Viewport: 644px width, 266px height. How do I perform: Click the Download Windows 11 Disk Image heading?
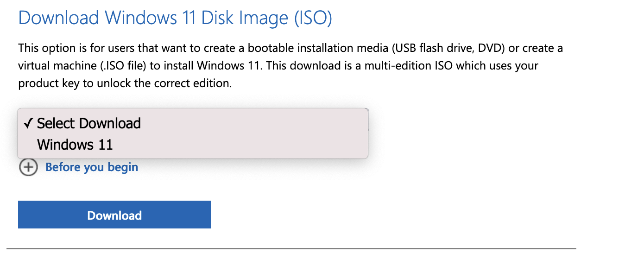click(175, 18)
